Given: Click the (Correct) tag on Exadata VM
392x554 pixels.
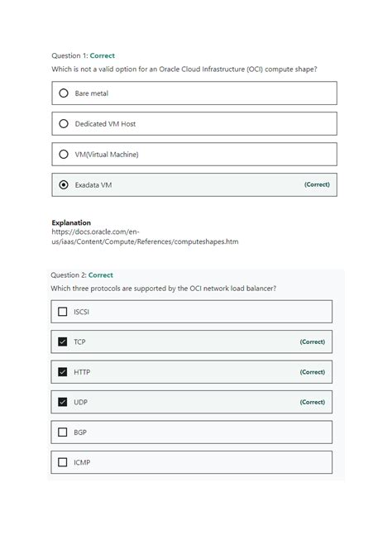Looking at the screenshot, I should (317, 184).
